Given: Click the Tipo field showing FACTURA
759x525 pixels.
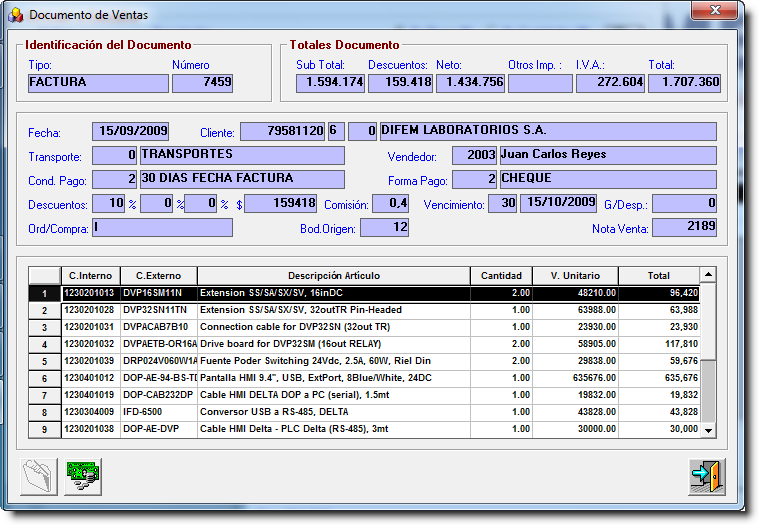Looking at the screenshot, I should 98,83.
